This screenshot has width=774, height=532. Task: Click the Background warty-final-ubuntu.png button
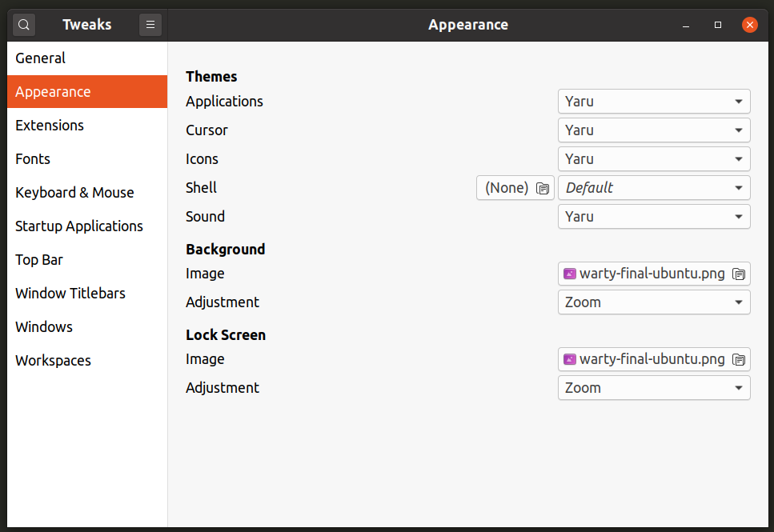coord(654,274)
